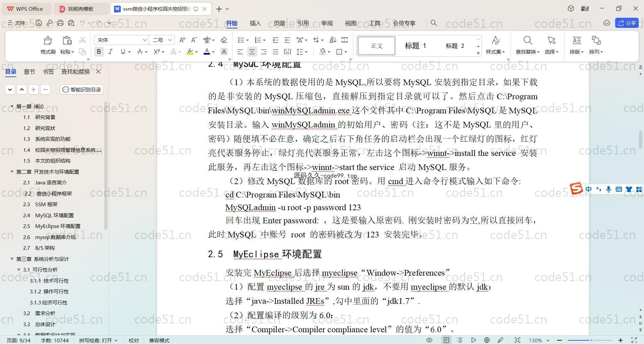
Task: Toggle Italic formatting
Action: click(x=110, y=52)
